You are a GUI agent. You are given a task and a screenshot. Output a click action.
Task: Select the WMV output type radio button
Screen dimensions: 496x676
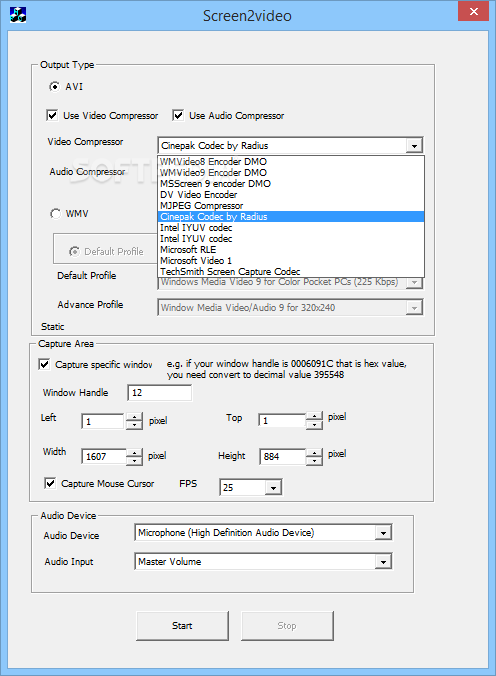click(x=55, y=213)
